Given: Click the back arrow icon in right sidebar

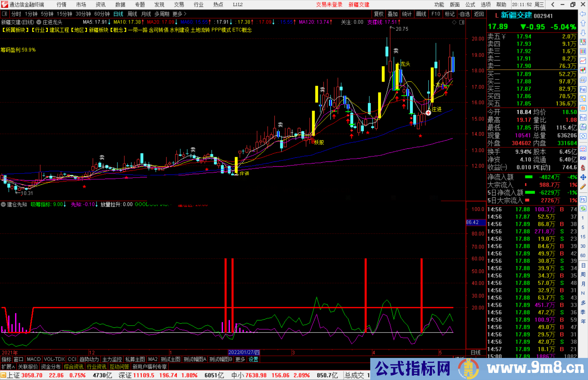Looking at the screenshot, I should 583,14.
